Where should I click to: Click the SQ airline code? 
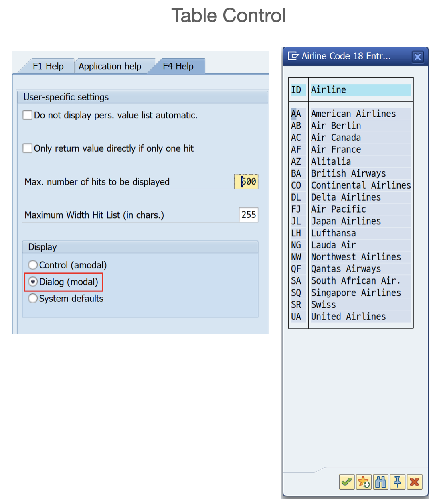[x=296, y=293]
